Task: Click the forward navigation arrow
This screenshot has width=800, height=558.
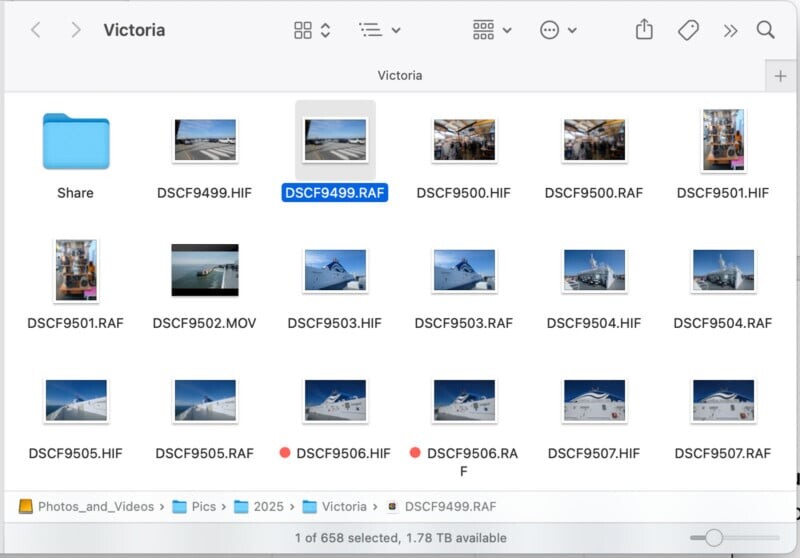Action: [76, 30]
